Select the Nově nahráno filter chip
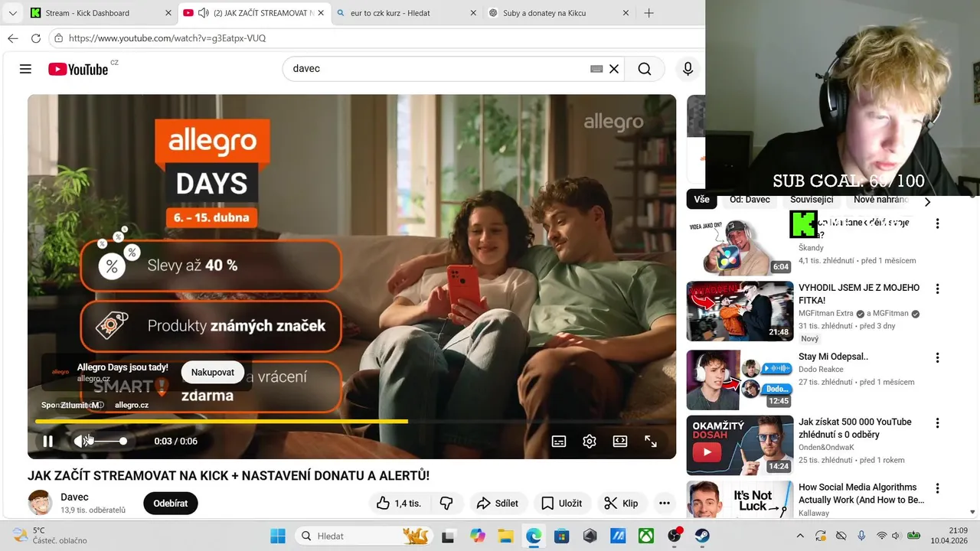 [x=880, y=200]
